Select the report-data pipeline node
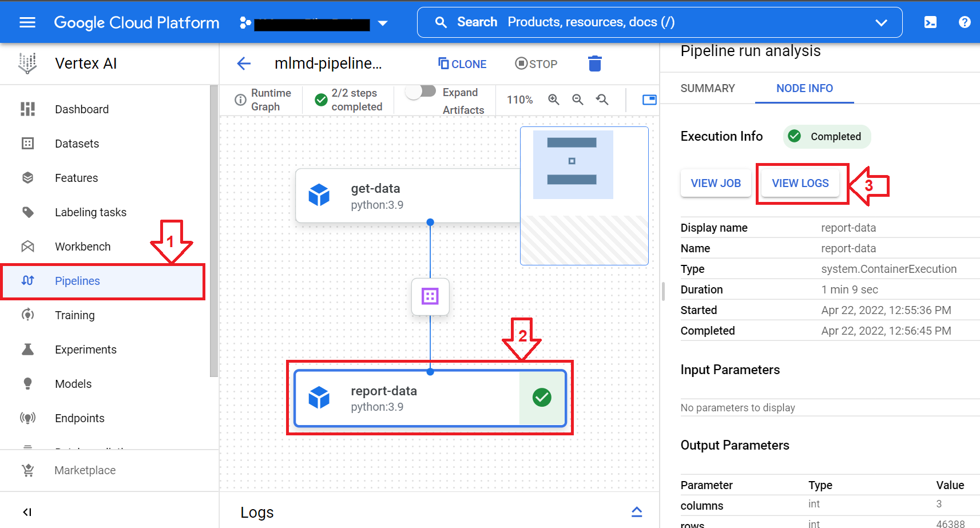The height and width of the screenshot is (528, 980). coord(430,398)
